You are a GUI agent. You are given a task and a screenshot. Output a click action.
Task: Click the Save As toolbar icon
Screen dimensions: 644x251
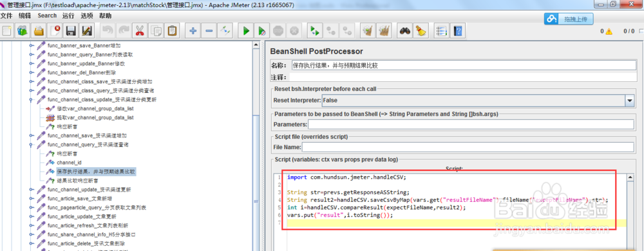[87, 31]
